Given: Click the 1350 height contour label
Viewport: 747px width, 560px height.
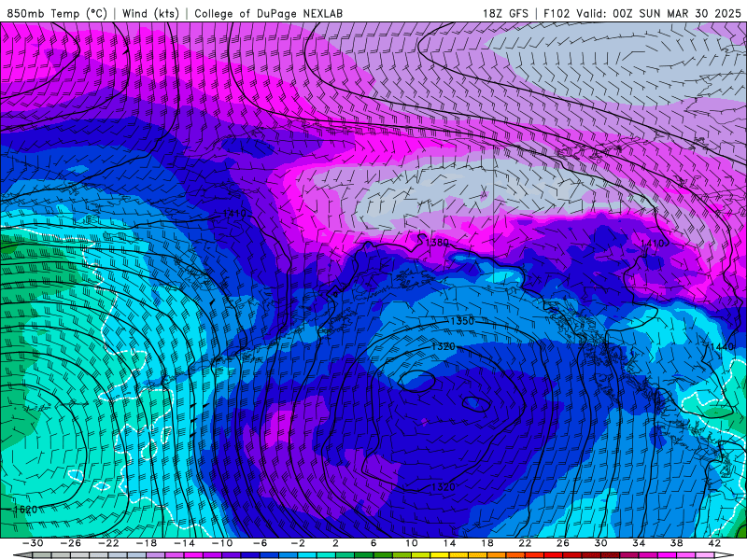Looking at the screenshot, I should coord(462,321).
